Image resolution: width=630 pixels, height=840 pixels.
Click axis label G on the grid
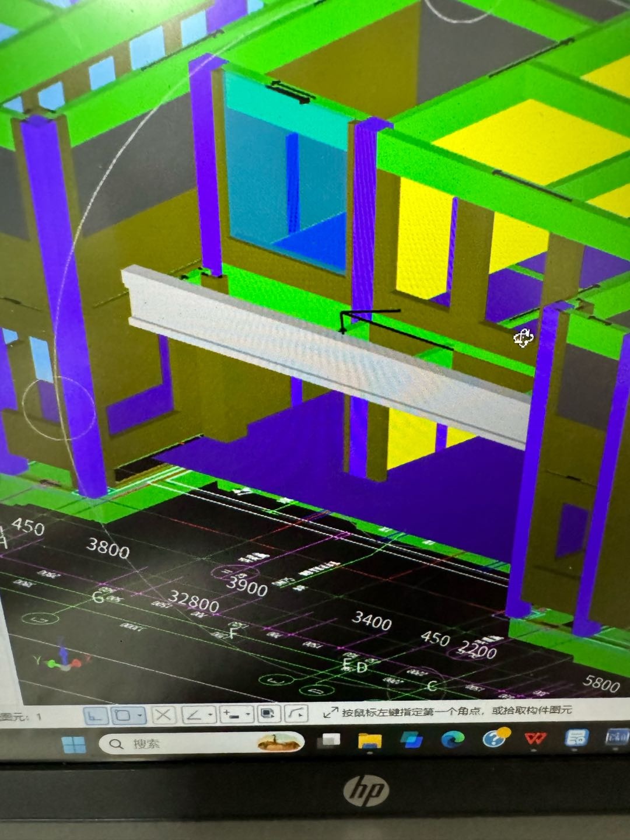pos(98,597)
